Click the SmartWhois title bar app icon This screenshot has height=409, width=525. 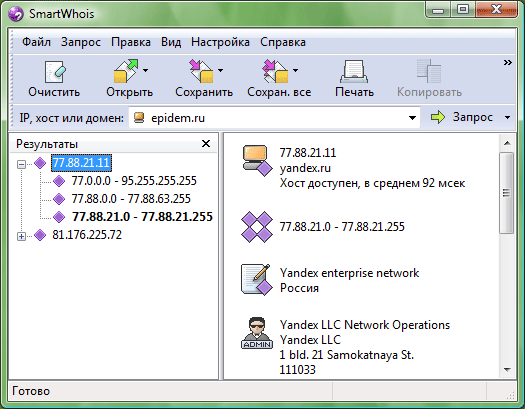(x=16, y=14)
